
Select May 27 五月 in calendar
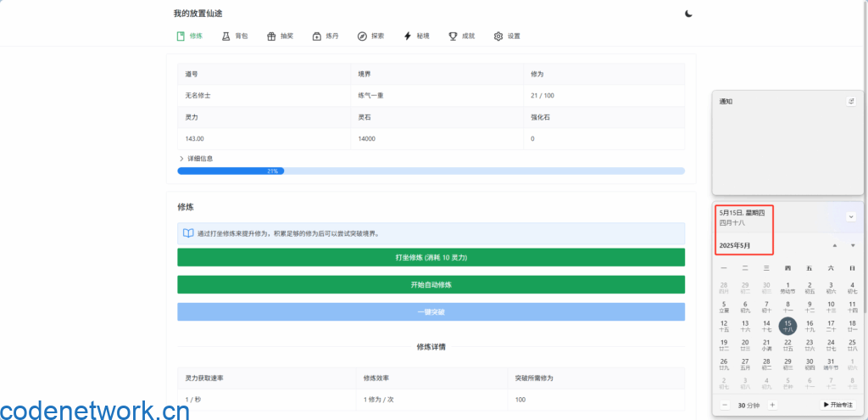745,363
